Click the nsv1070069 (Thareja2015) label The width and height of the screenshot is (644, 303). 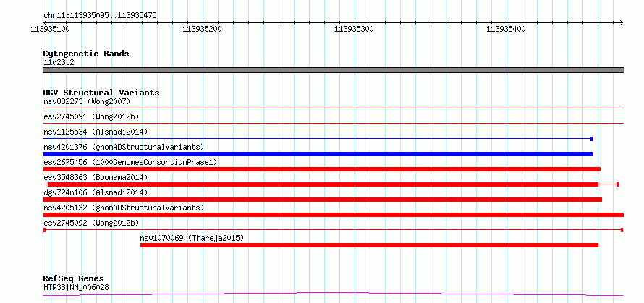[192, 238]
